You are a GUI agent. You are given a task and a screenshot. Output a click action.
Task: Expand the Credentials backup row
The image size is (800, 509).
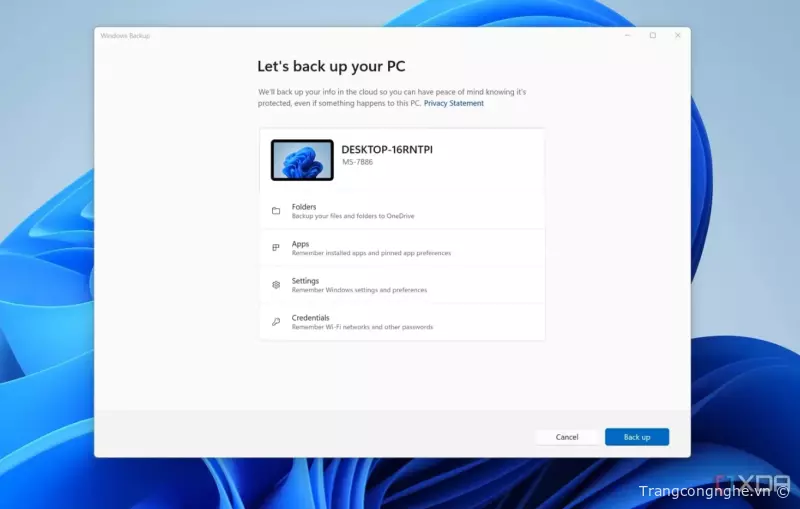point(402,322)
